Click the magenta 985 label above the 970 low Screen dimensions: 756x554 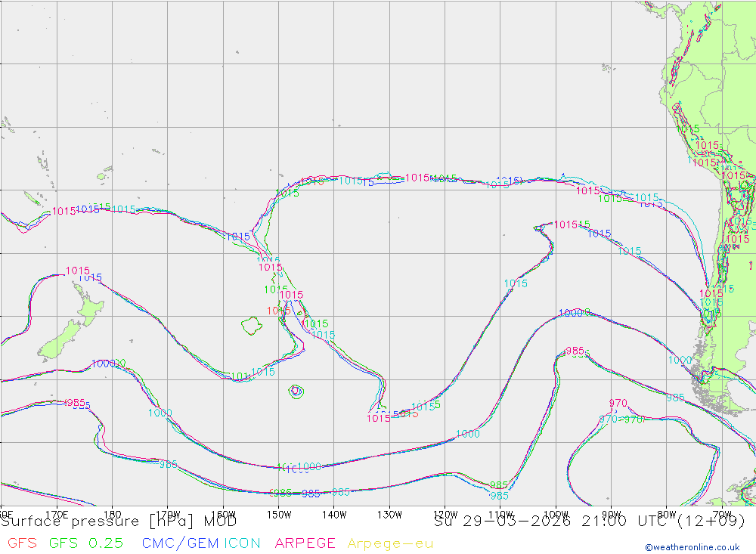[575, 351]
